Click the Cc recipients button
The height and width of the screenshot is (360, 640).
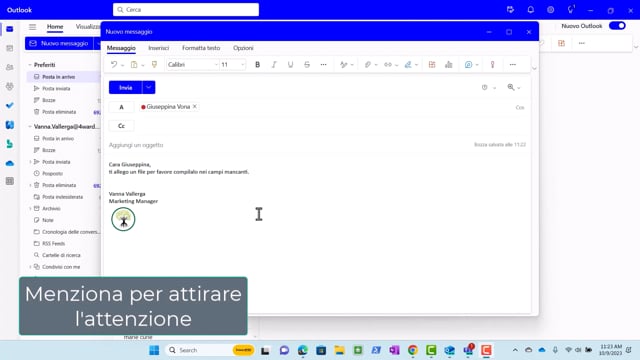coord(121,126)
